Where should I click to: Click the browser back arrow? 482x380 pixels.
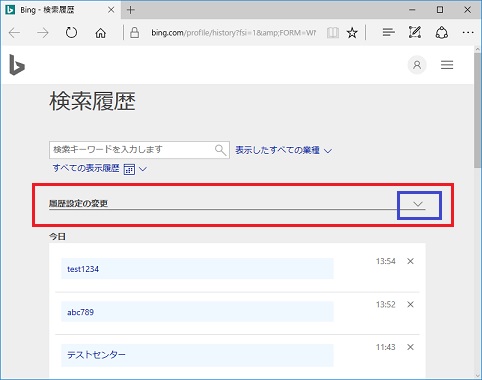click(x=15, y=33)
